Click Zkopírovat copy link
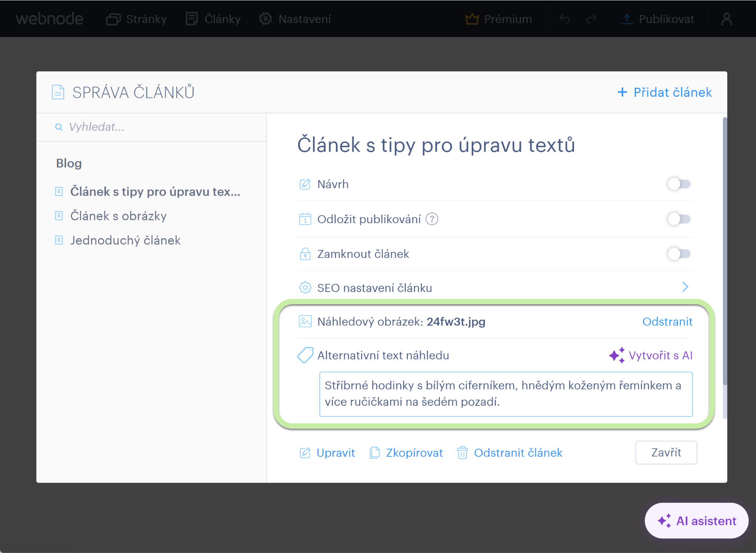The height and width of the screenshot is (553, 756). pos(406,453)
